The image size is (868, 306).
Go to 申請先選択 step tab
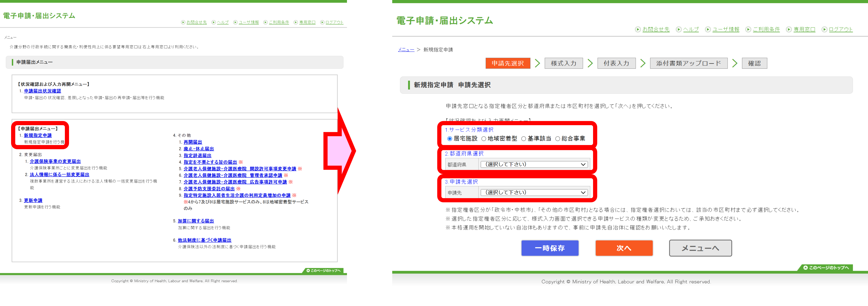pyautogui.click(x=508, y=63)
